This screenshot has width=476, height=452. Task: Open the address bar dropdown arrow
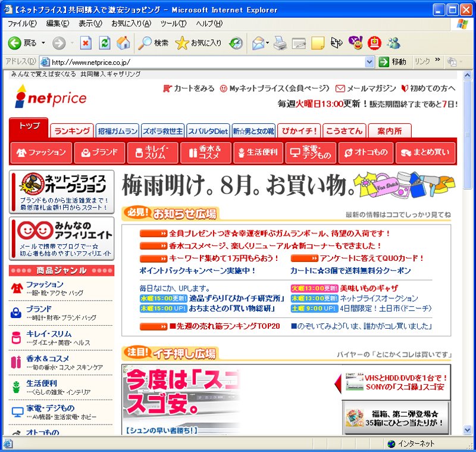click(369, 63)
